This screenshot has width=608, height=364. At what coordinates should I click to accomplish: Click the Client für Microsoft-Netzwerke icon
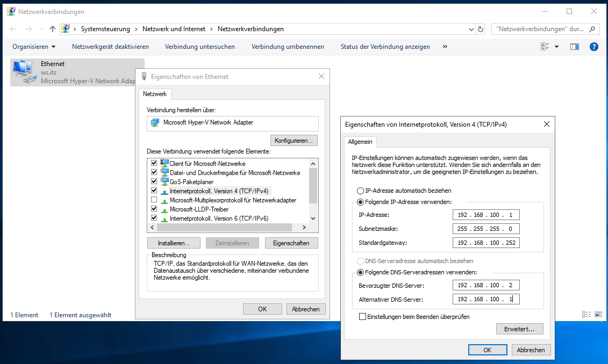(164, 163)
